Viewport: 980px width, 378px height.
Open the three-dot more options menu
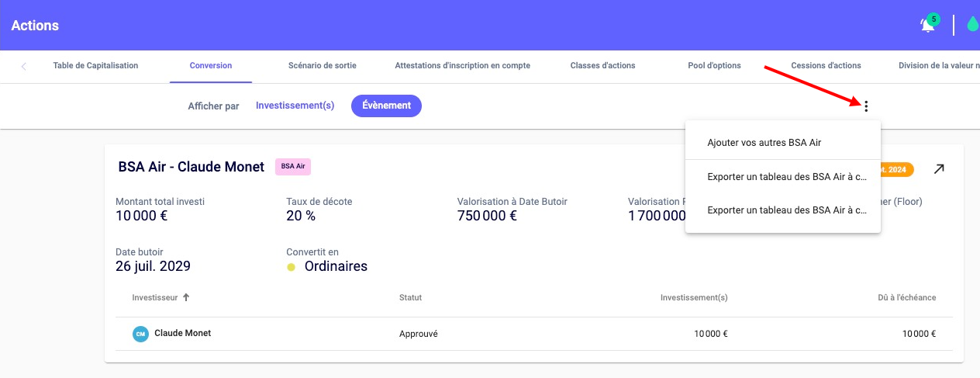866,106
